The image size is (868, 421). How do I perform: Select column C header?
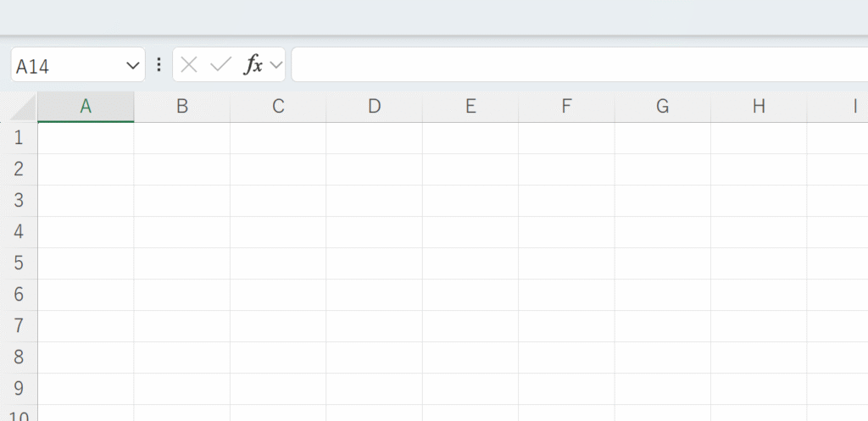coord(278,107)
